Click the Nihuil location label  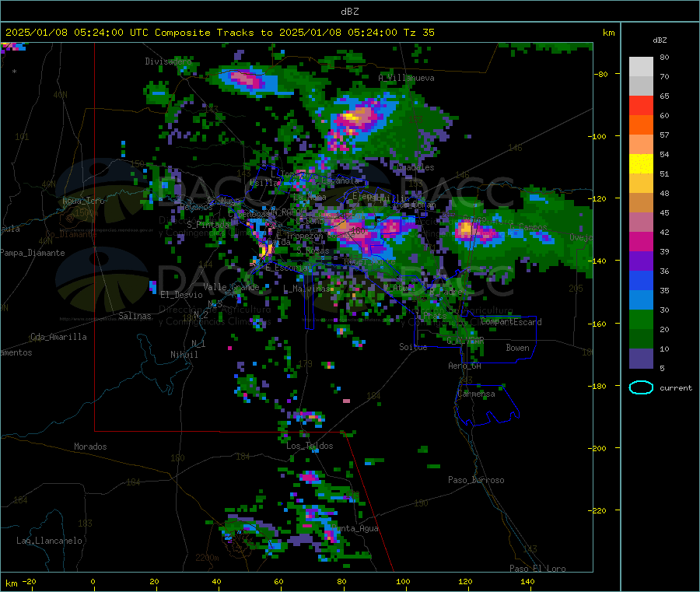coord(184,355)
